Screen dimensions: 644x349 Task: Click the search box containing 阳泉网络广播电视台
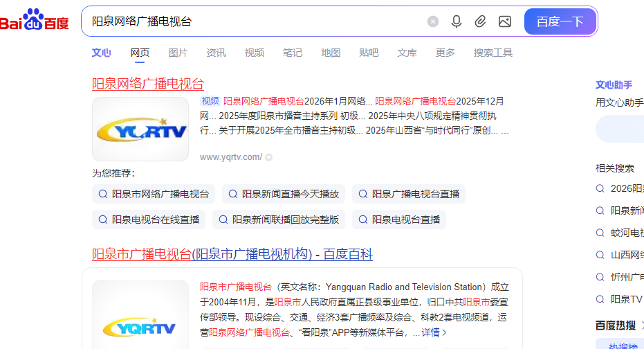coord(249,21)
